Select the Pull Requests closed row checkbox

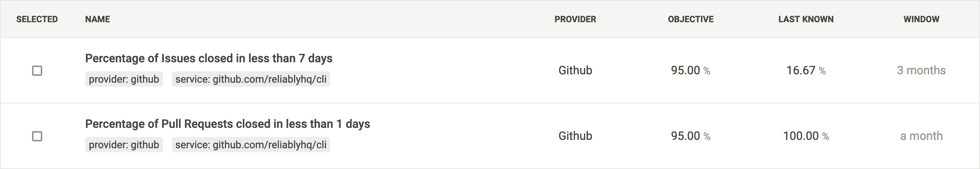[x=37, y=136]
